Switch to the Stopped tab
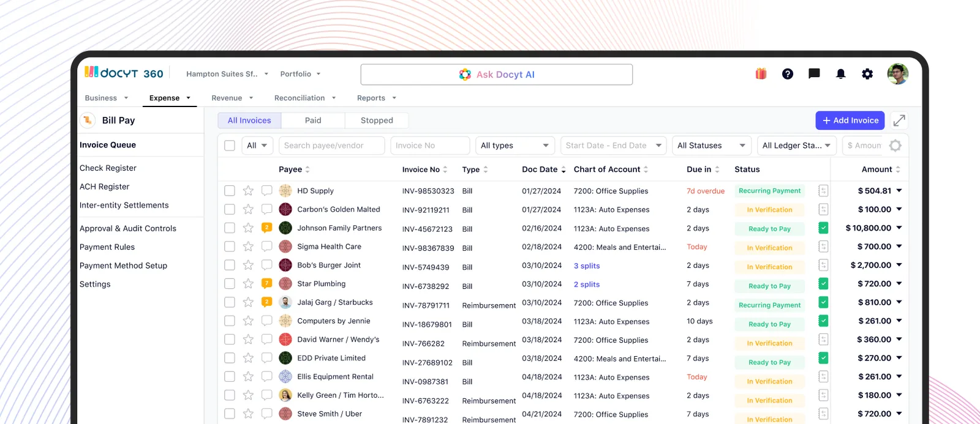Screen dimensions: 980x424 (x=377, y=121)
